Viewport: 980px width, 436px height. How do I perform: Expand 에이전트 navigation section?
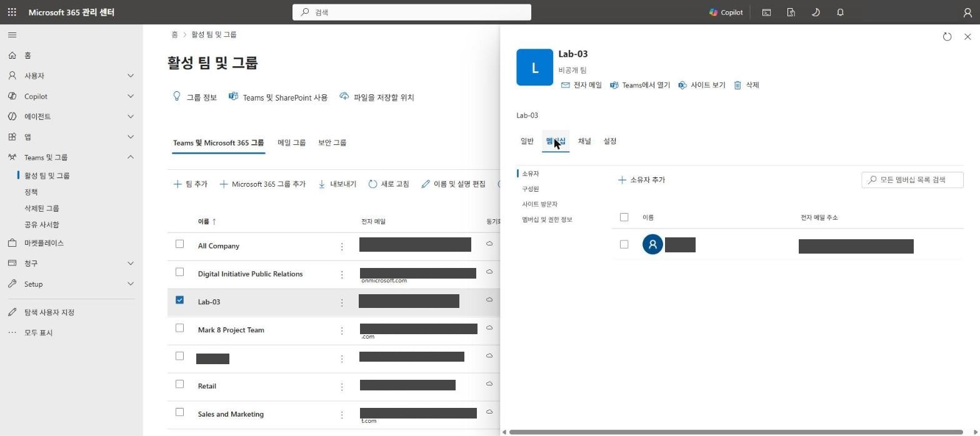coord(71,117)
